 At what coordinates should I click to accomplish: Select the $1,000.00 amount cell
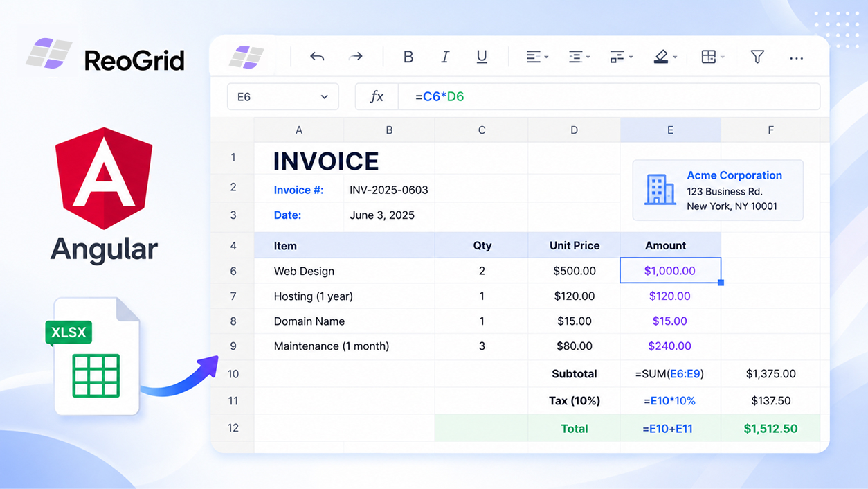pyautogui.click(x=670, y=271)
